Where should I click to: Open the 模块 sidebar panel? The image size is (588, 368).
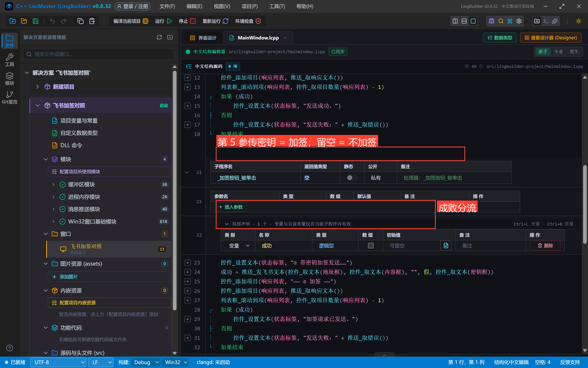9,79
